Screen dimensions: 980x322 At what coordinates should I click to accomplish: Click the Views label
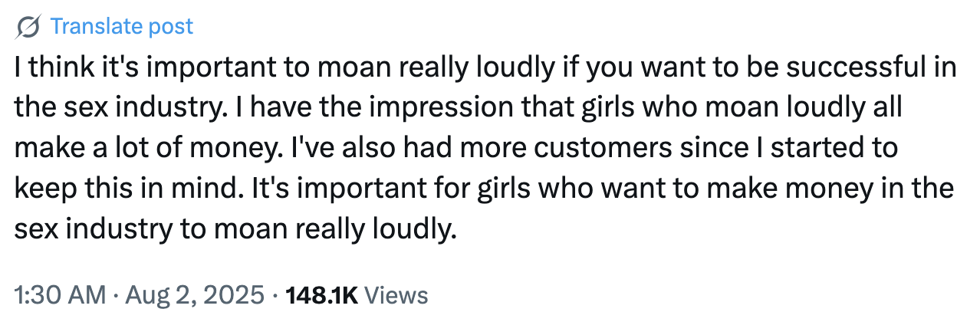396,295
